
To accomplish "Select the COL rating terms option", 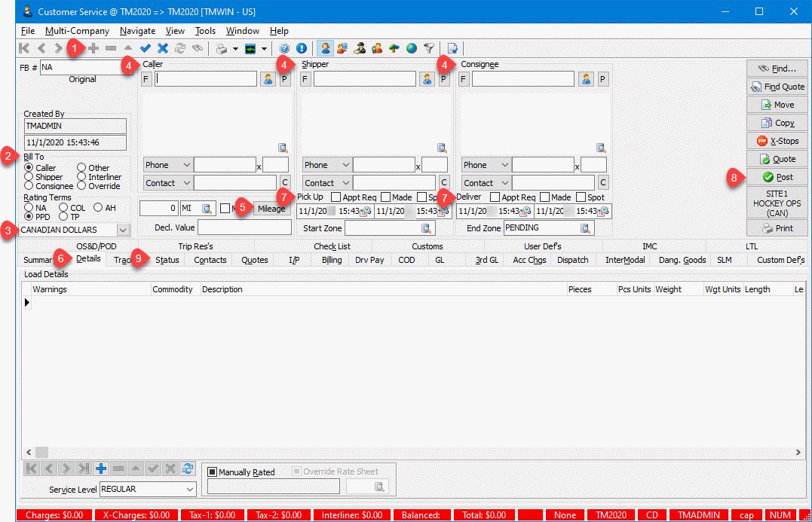I will (x=64, y=207).
